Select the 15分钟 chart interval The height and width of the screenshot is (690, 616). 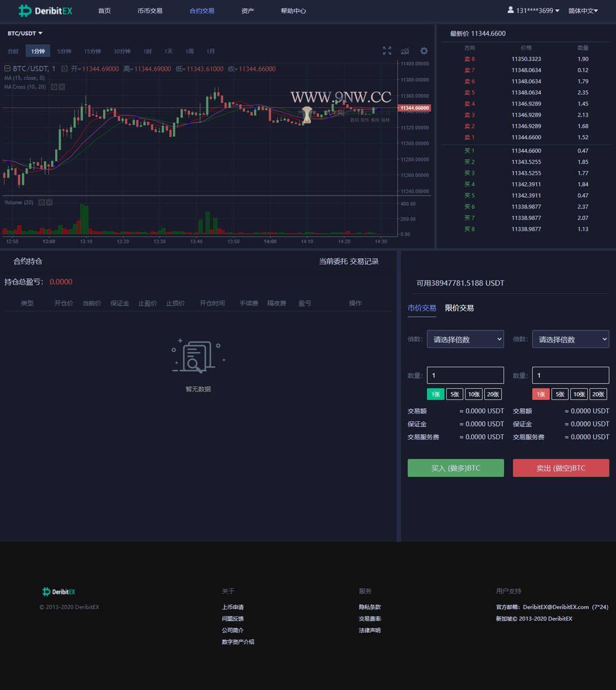pyautogui.click(x=92, y=51)
